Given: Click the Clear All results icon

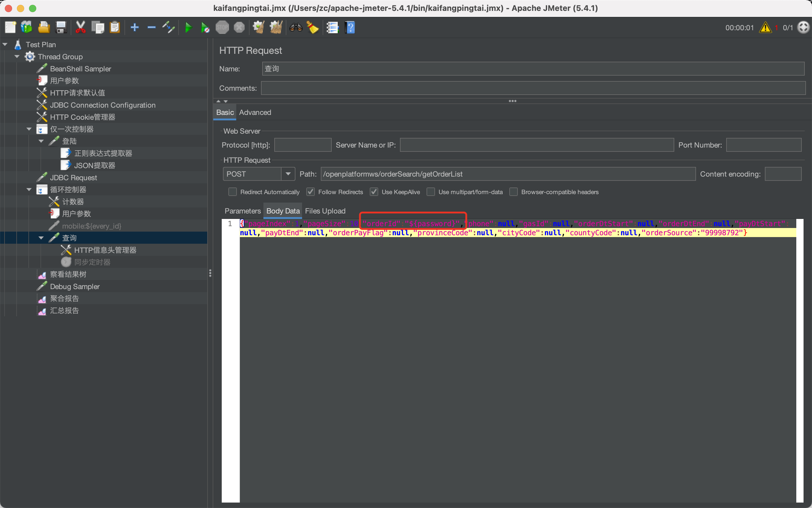Looking at the screenshot, I should coord(276,27).
